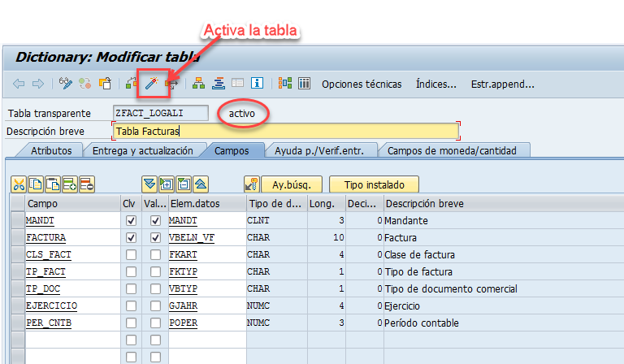The height and width of the screenshot is (364, 624).
Task: Click the Tabla transparente name field
Action: click(x=160, y=113)
